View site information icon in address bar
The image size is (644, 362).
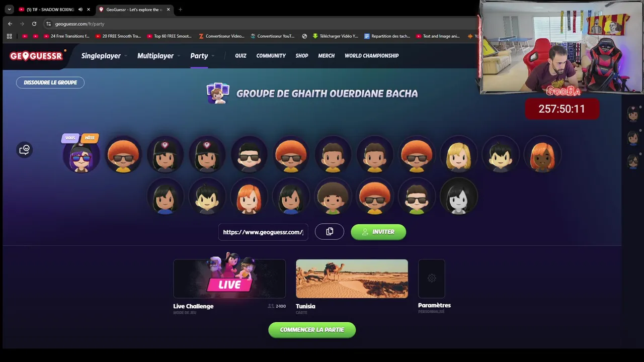[48, 24]
